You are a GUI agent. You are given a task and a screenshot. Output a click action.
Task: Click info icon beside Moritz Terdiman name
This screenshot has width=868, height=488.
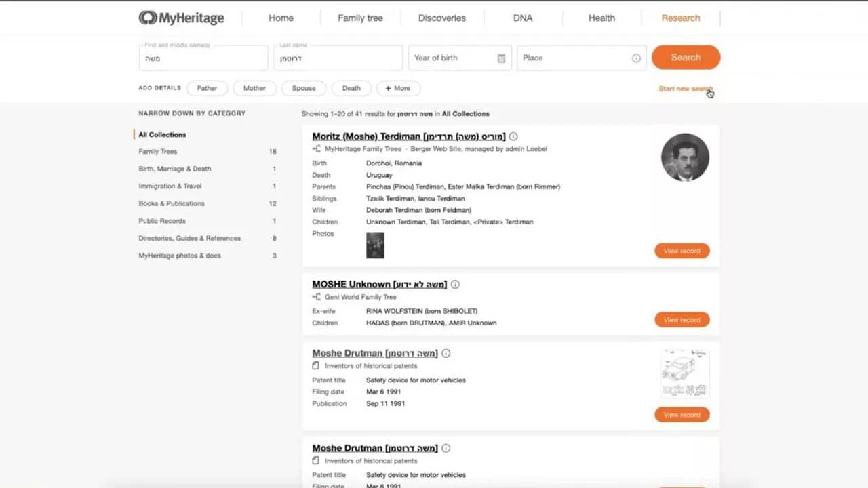coord(513,136)
